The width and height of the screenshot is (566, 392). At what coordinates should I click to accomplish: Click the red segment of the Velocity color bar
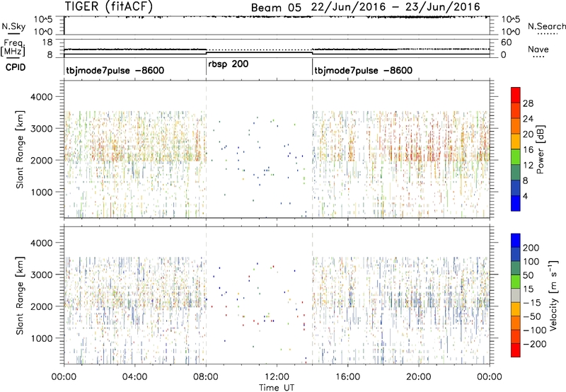tap(516, 350)
